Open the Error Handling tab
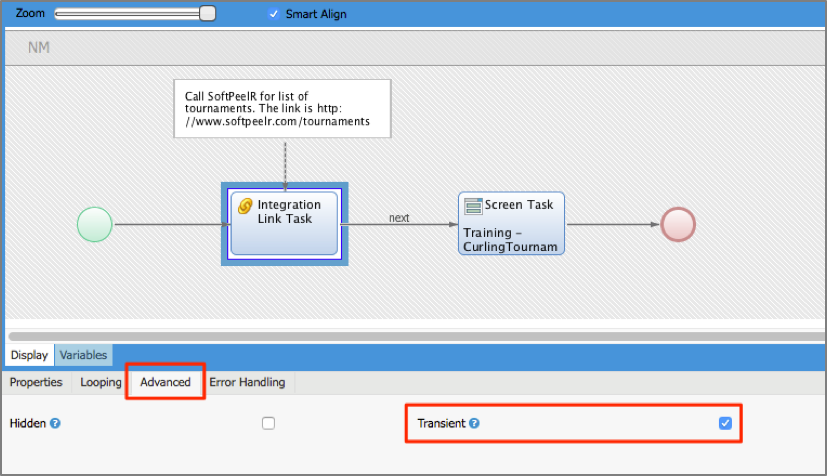Screen dimensions: 827x476 [x=247, y=382]
